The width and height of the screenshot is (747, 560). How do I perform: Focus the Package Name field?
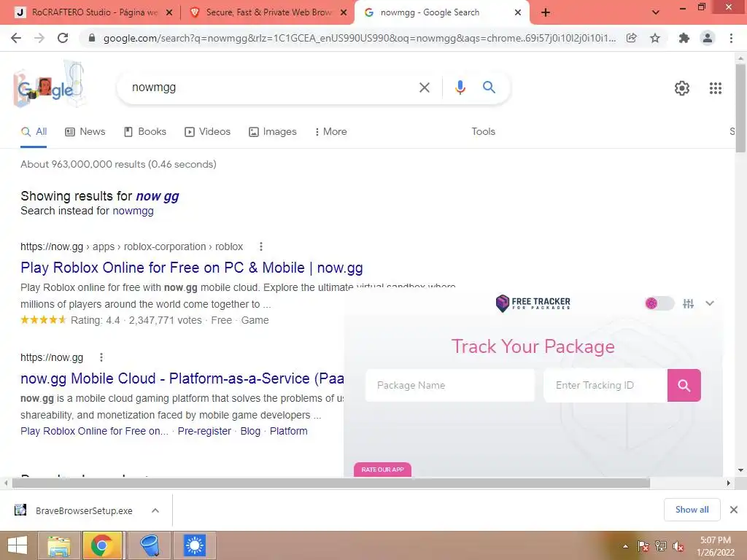point(449,385)
